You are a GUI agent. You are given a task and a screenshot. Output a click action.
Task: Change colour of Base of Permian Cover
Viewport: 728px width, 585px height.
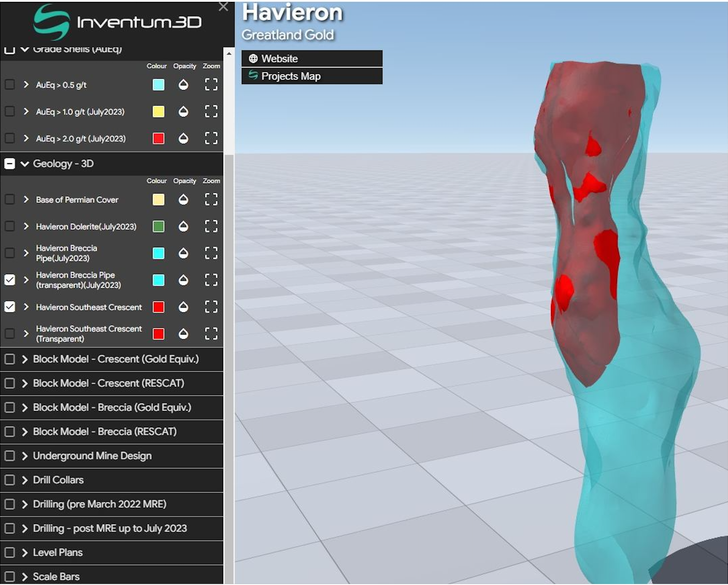point(159,200)
